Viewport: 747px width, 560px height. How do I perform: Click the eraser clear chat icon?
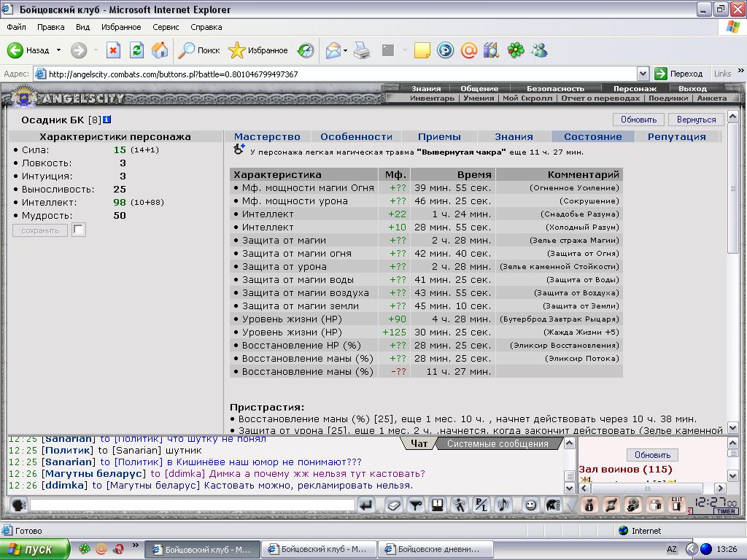pyautogui.click(x=393, y=505)
